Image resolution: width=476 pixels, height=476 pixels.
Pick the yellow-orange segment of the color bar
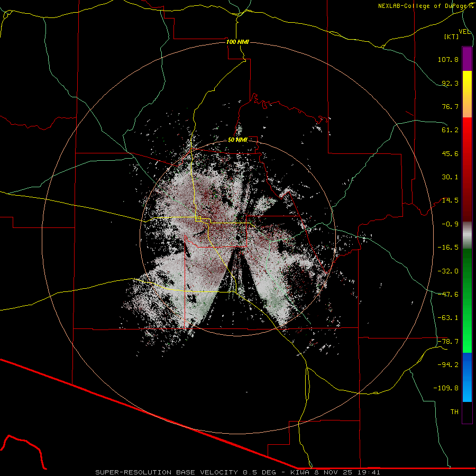coord(467,94)
